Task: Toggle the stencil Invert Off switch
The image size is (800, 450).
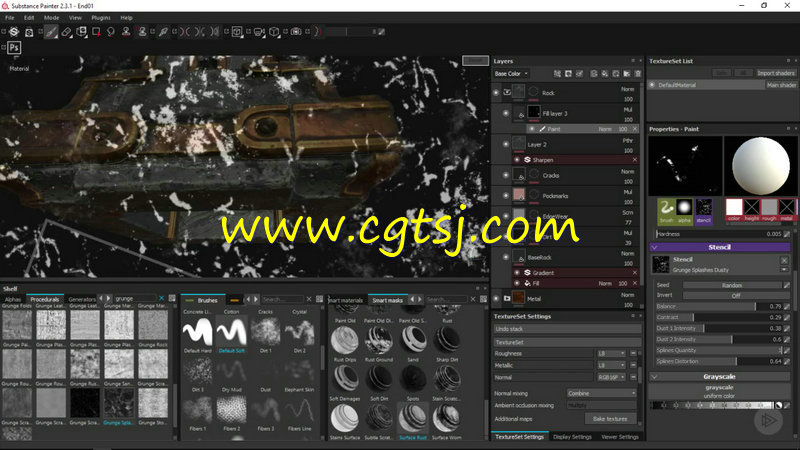Action: (x=735, y=295)
